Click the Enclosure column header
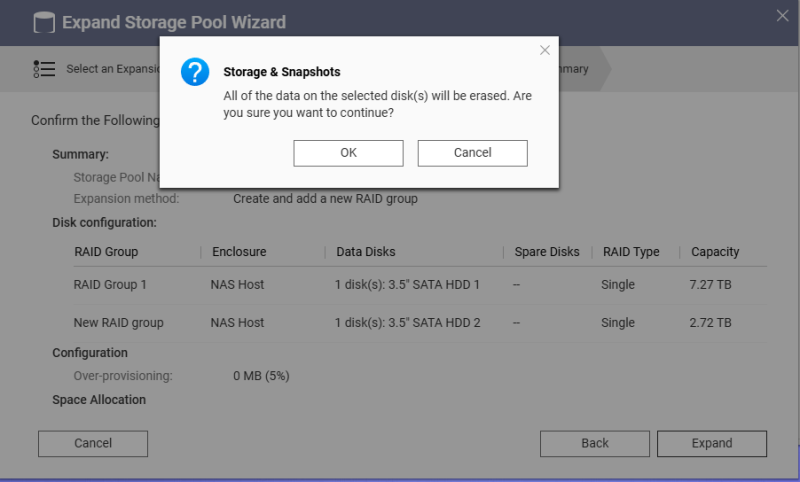Screen dimensions: 800x482 (x=239, y=252)
